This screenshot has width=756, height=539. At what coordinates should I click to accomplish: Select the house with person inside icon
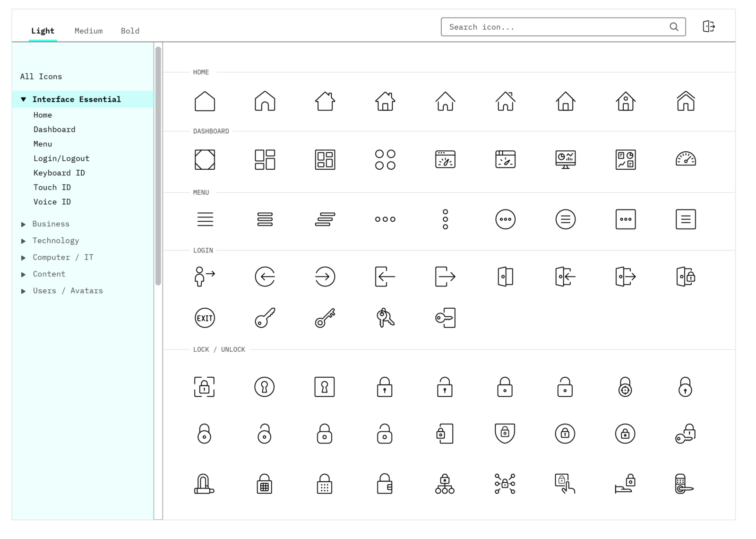(626, 101)
